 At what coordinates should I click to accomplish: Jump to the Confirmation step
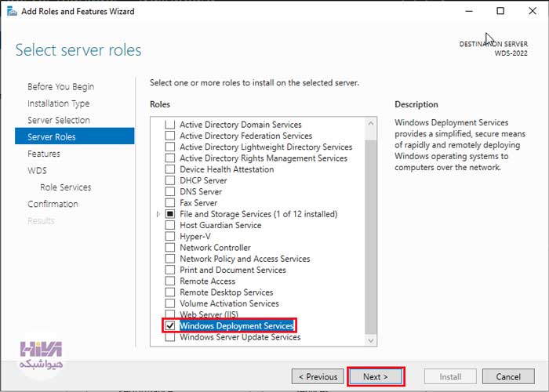click(x=53, y=204)
